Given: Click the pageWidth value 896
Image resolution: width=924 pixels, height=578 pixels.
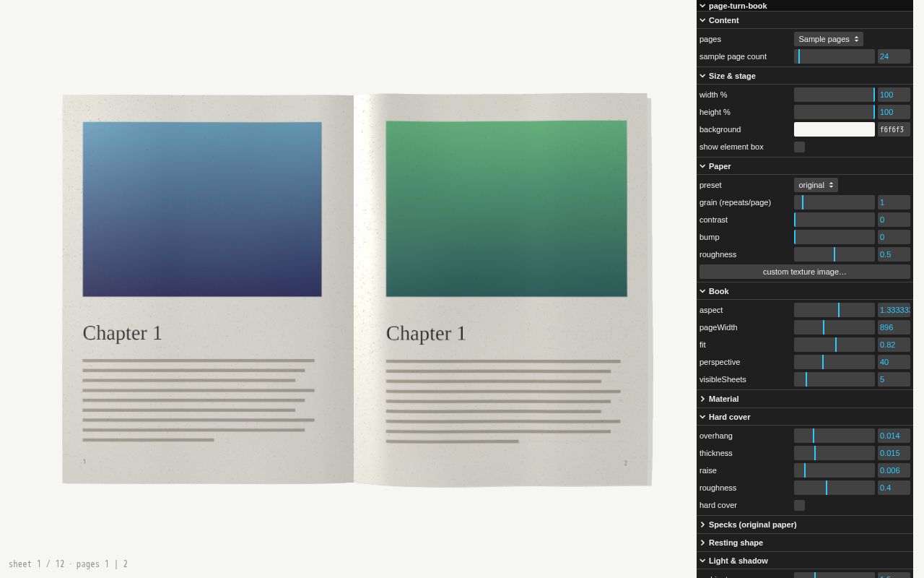Looking at the screenshot, I should pyautogui.click(x=894, y=327).
